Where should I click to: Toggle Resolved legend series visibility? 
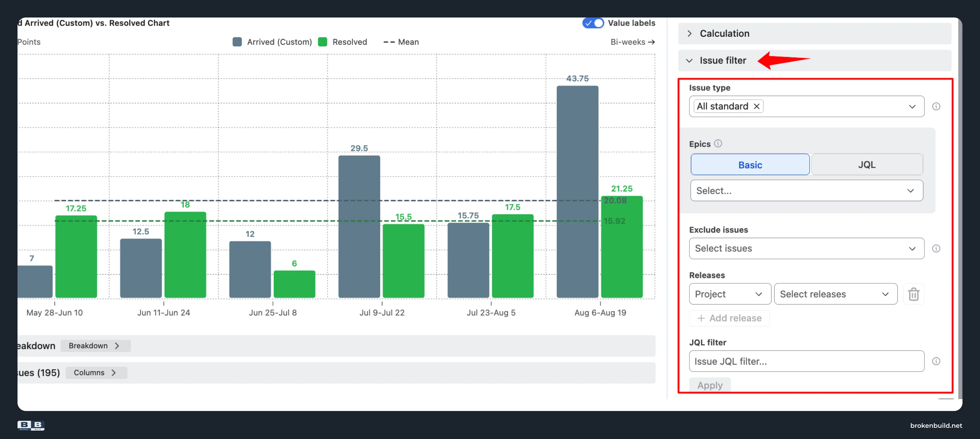click(x=342, y=42)
